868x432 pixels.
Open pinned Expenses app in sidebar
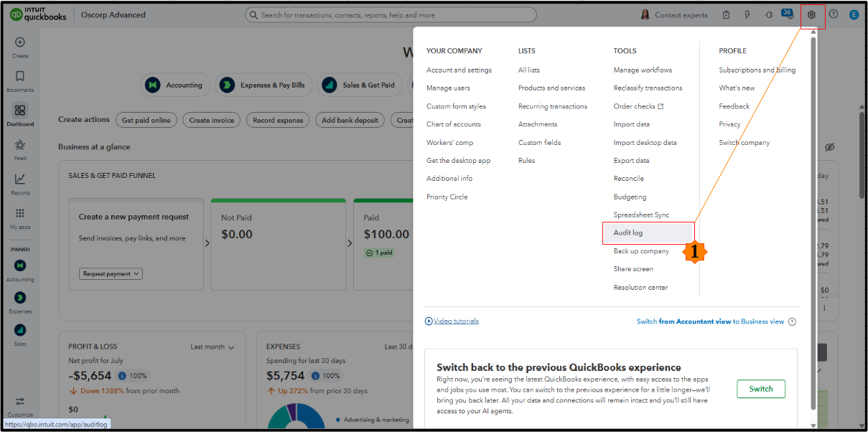[20, 297]
